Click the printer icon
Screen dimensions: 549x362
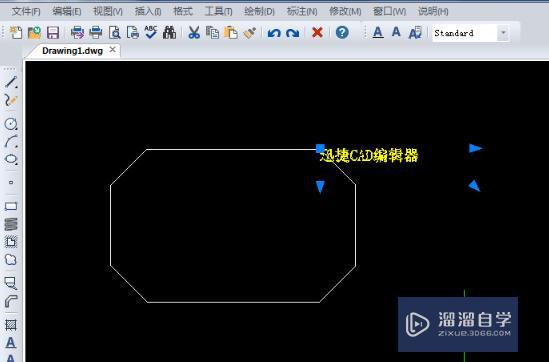(x=96, y=33)
